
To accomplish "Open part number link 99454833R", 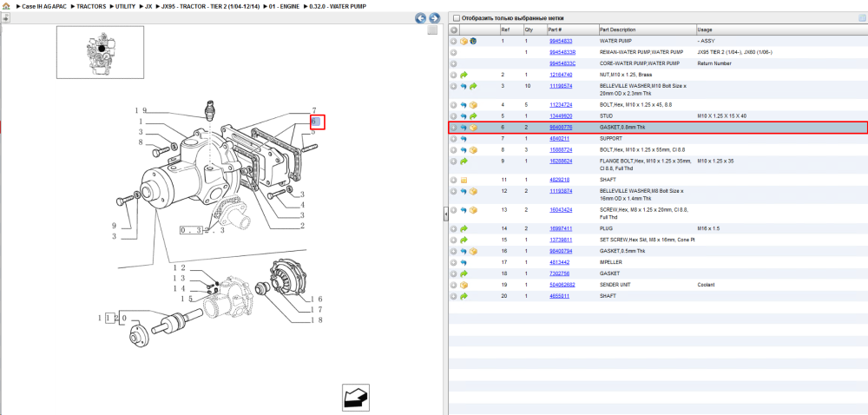I will [x=562, y=52].
